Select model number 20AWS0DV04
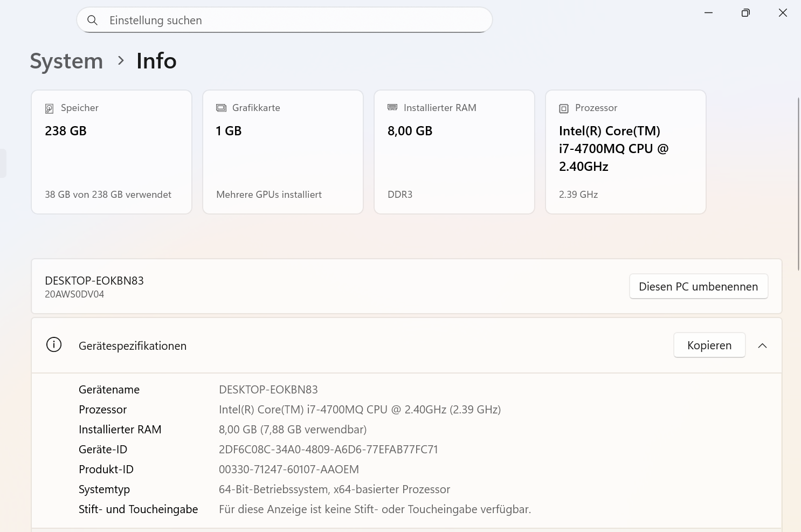This screenshot has height=532, width=801. (74, 294)
